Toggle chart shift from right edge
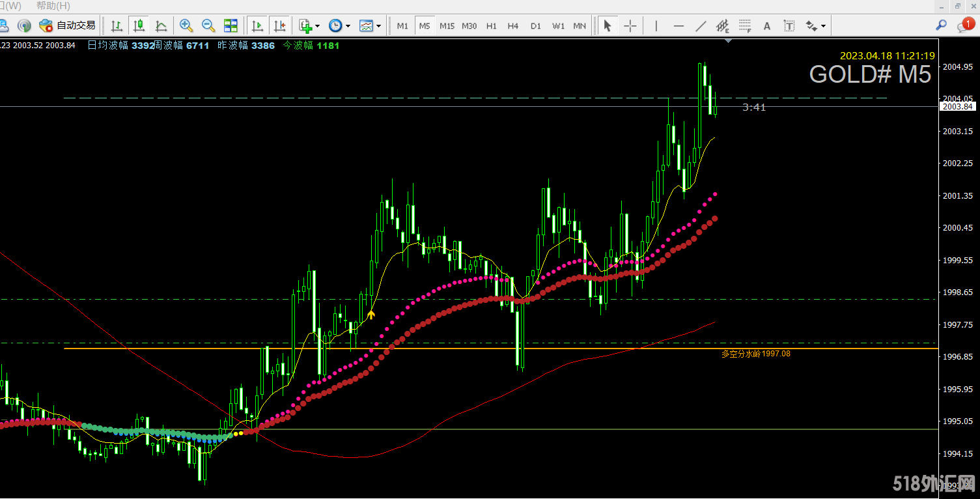This screenshot has width=980, height=499. pos(280,26)
